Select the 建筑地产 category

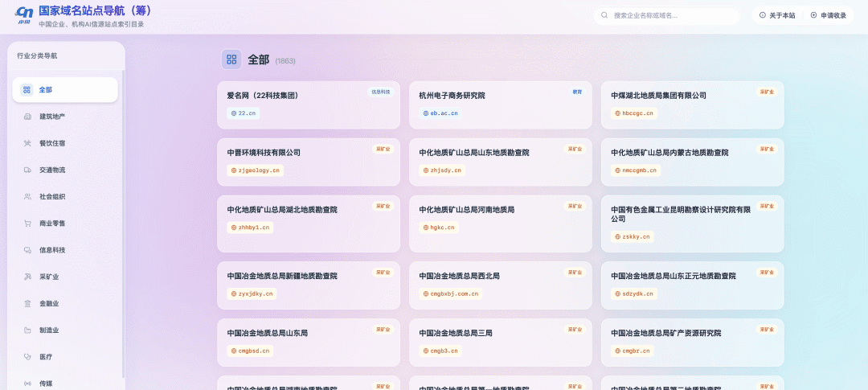[65, 117]
